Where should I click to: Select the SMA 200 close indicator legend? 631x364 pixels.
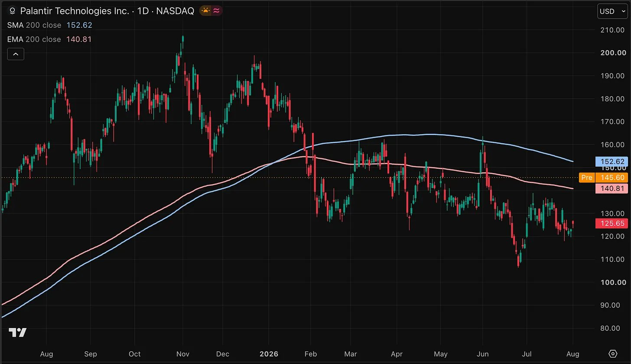click(x=34, y=25)
